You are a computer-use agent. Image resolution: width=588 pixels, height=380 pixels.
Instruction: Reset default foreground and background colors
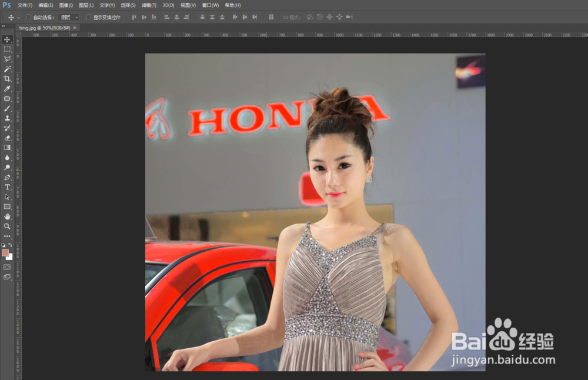4,245
